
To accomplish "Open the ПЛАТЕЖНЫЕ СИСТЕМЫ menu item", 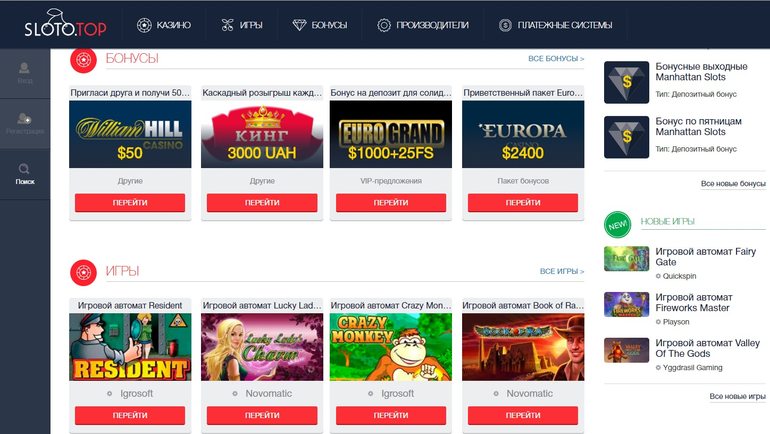I will (555, 25).
